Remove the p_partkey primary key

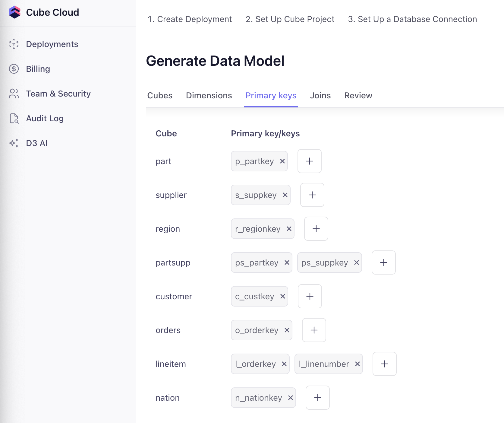pyautogui.click(x=282, y=161)
